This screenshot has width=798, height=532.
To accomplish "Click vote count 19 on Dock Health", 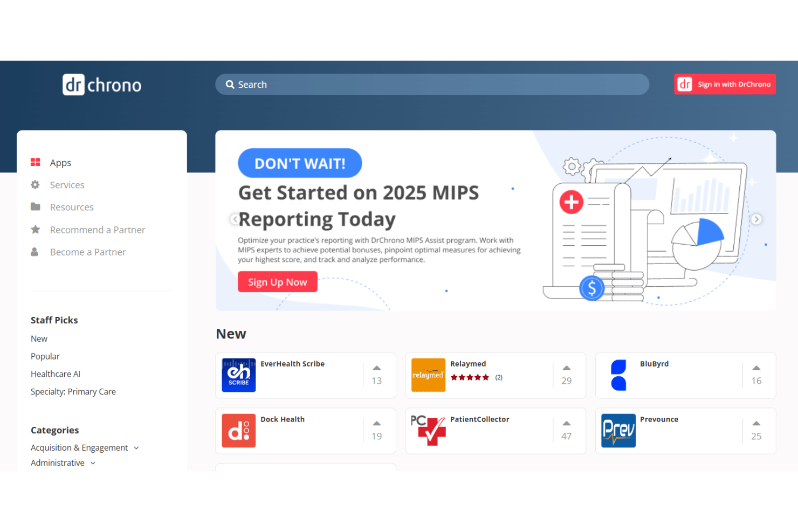I will [376, 436].
